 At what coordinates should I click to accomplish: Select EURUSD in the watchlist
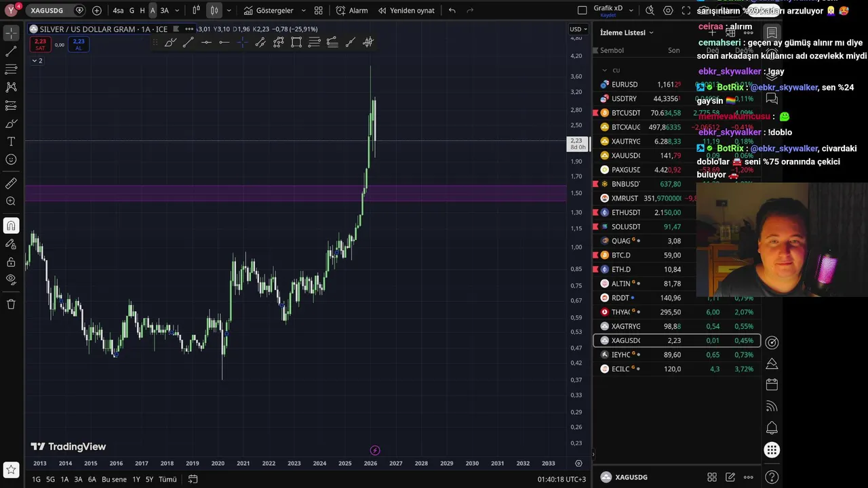(677, 85)
